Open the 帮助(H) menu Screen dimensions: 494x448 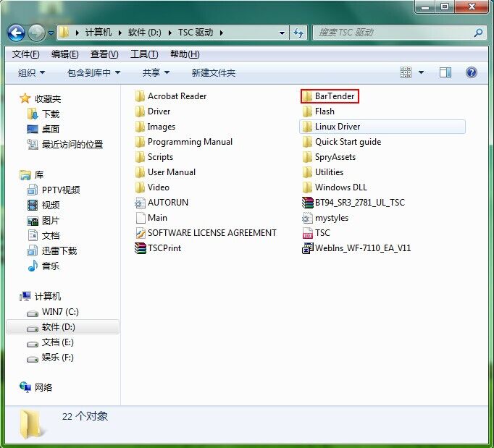point(185,54)
